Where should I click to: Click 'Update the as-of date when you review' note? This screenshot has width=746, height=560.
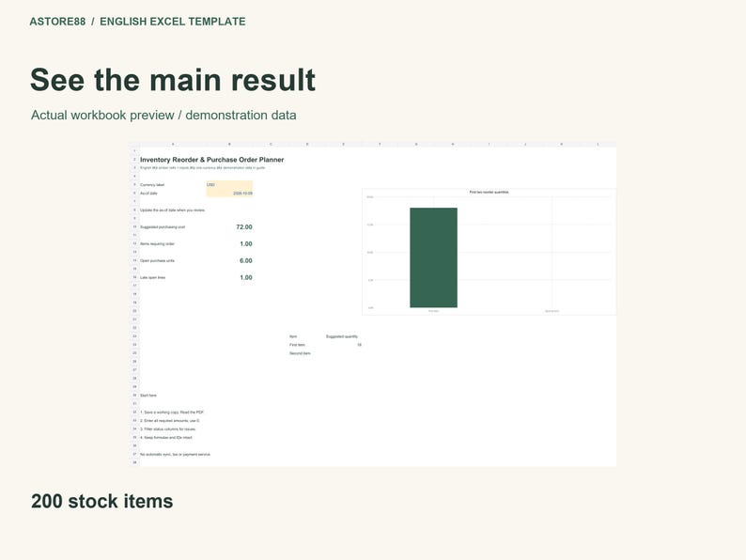pos(172,210)
